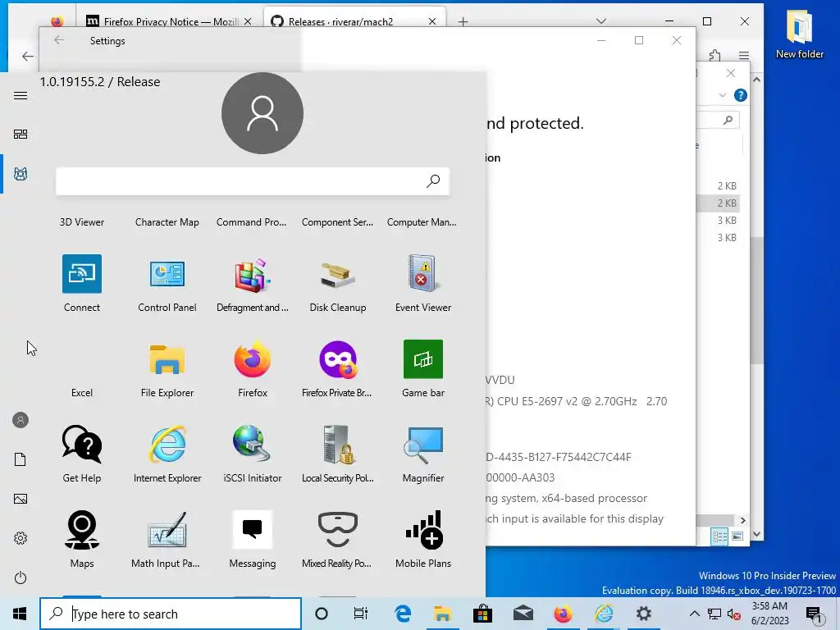Launch Microsoft Edge from taskbar
Viewport: 840px width, 630px height.
click(402, 614)
